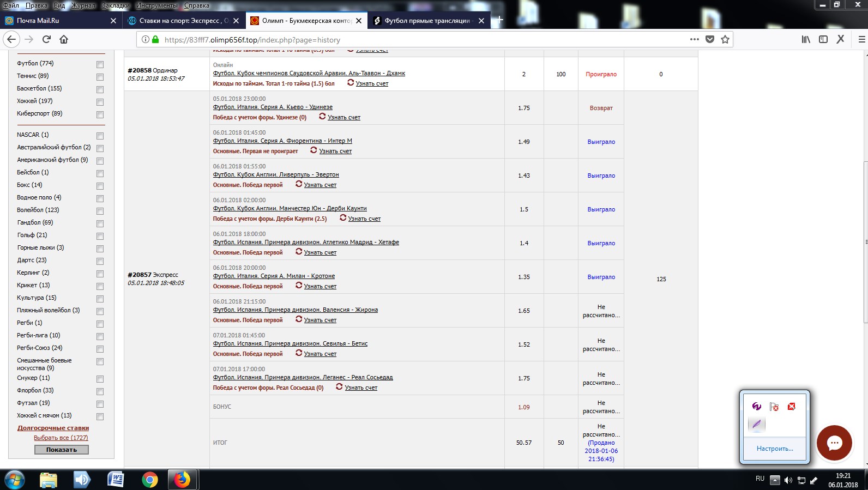Open Windows Start menu orb
Image resolution: width=868 pixels, height=490 pixels.
(14, 480)
